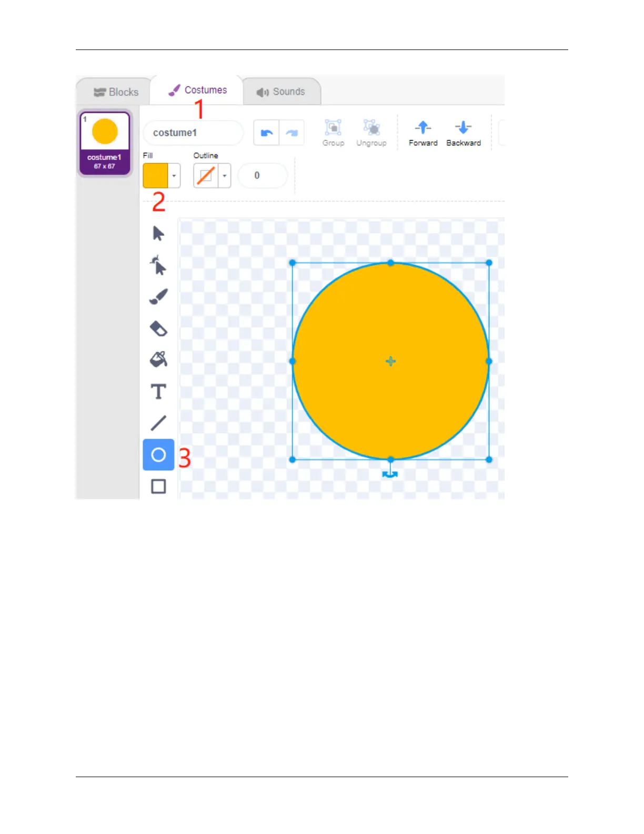Viewport: 644px width, 834px height.
Task: Click the top-middle selection handle
Action: [390, 263]
